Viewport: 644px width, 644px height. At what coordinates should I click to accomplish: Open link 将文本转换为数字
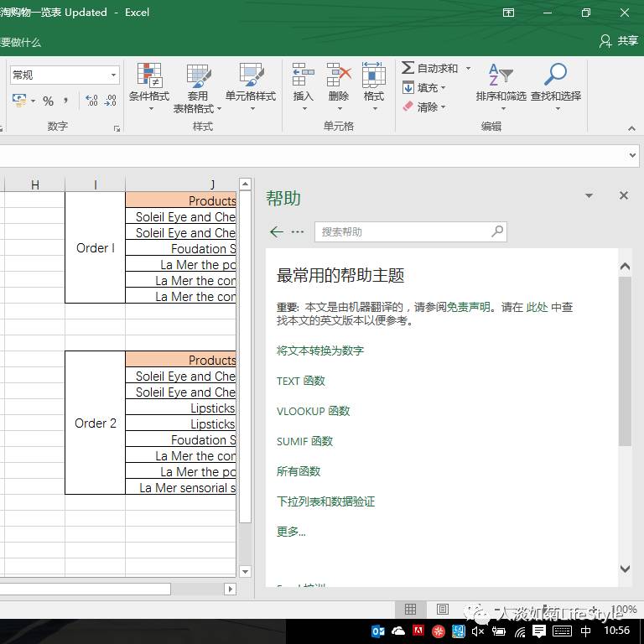pyautogui.click(x=320, y=351)
